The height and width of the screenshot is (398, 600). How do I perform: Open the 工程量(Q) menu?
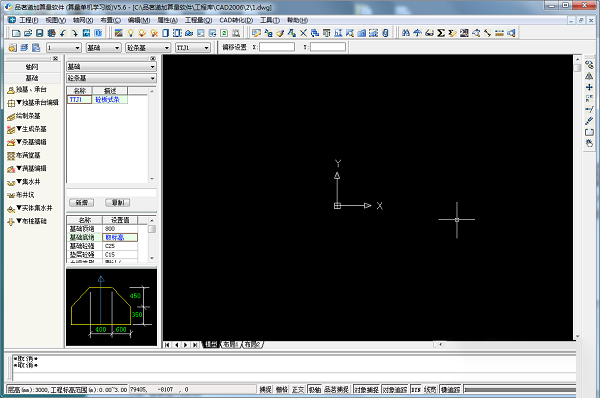198,20
